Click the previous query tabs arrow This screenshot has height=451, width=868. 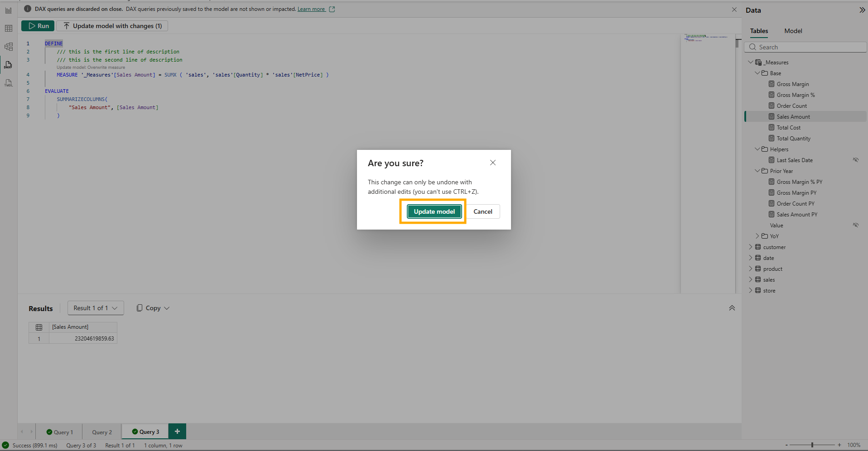point(22,432)
